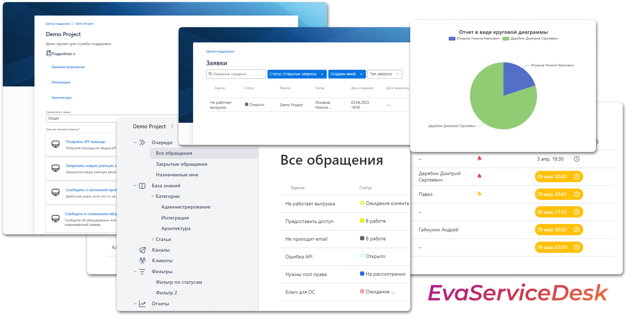
Task: Click the Фильтры funnel icon in sidebar
Action: [142, 271]
